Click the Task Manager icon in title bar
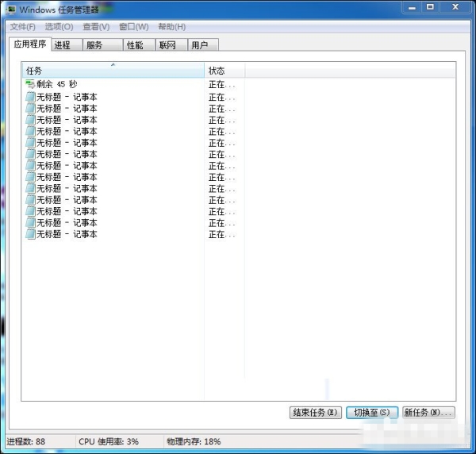 tap(12, 10)
